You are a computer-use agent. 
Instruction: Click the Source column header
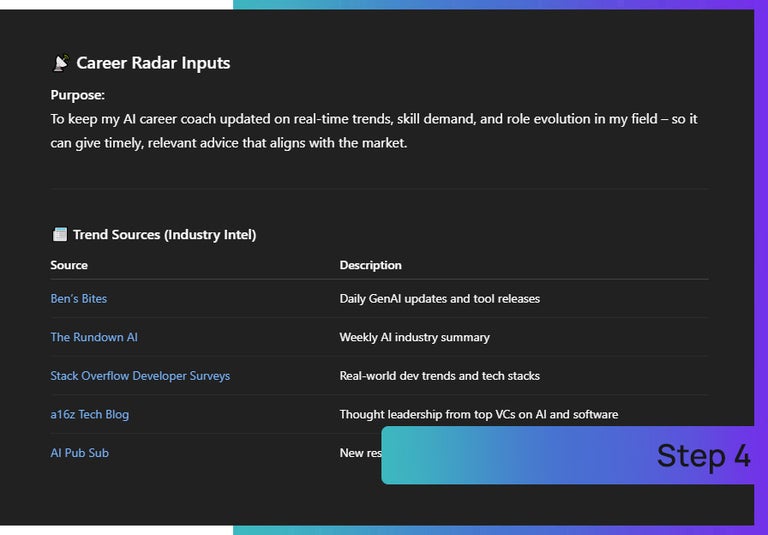69,265
